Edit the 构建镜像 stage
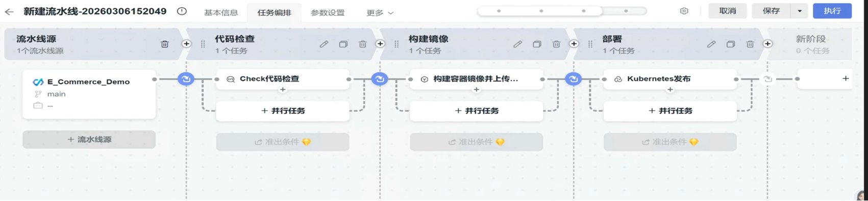 tap(517, 44)
